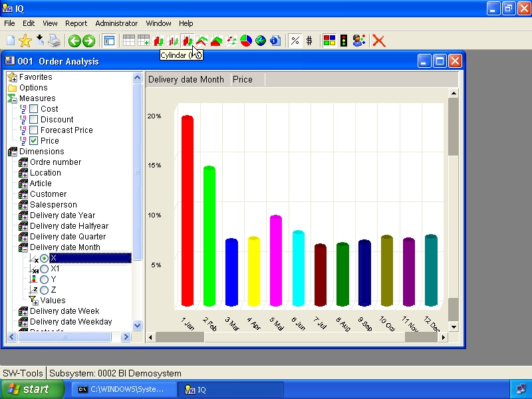Go back with the green left arrow
This screenshot has height=399, width=532.
74,41
